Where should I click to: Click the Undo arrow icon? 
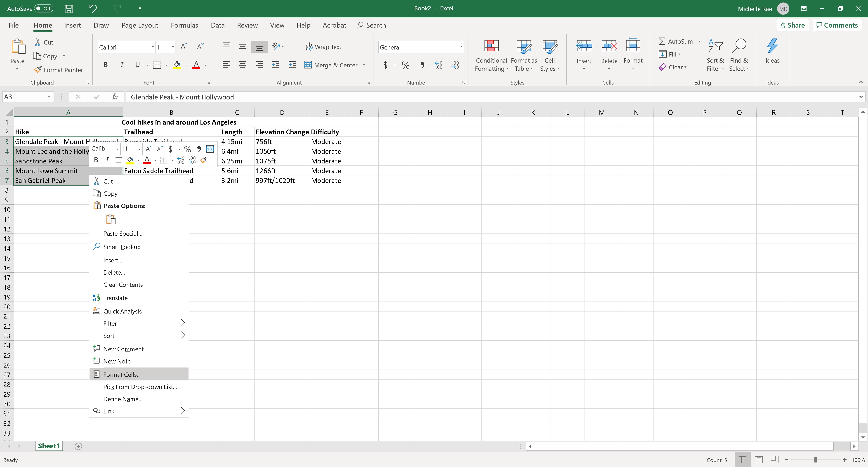[93, 8]
